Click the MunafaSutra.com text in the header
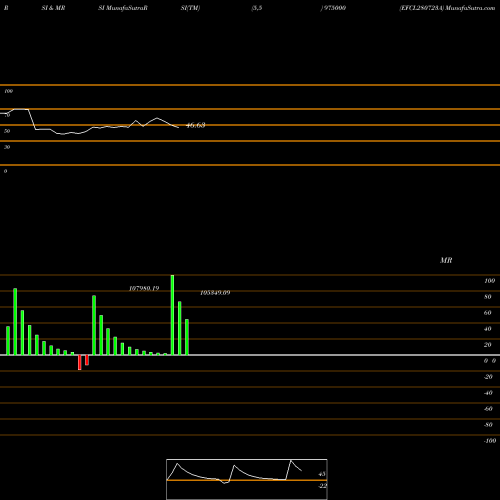The height and width of the screenshot is (500, 500). 470,8
